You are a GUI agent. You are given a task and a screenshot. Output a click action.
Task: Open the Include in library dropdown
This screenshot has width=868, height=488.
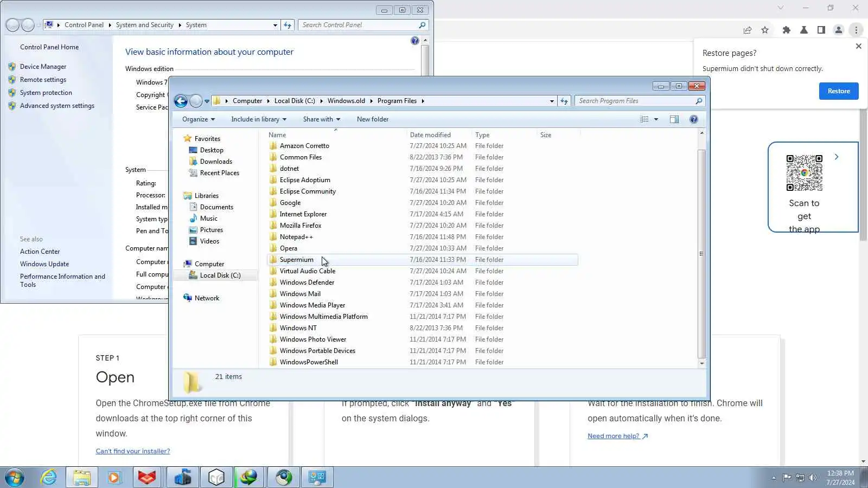[259, 119]
